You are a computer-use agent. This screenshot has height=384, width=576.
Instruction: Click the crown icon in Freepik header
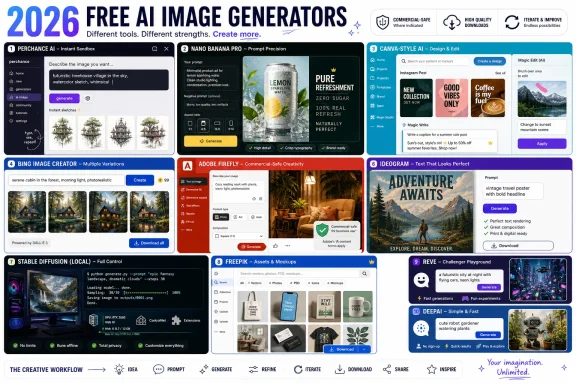pos(371,262)
